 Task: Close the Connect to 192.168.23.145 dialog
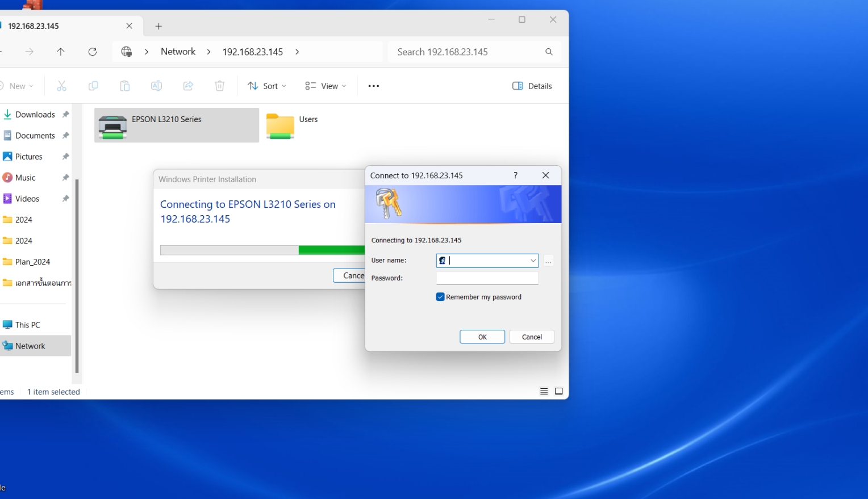coord(545,175)
